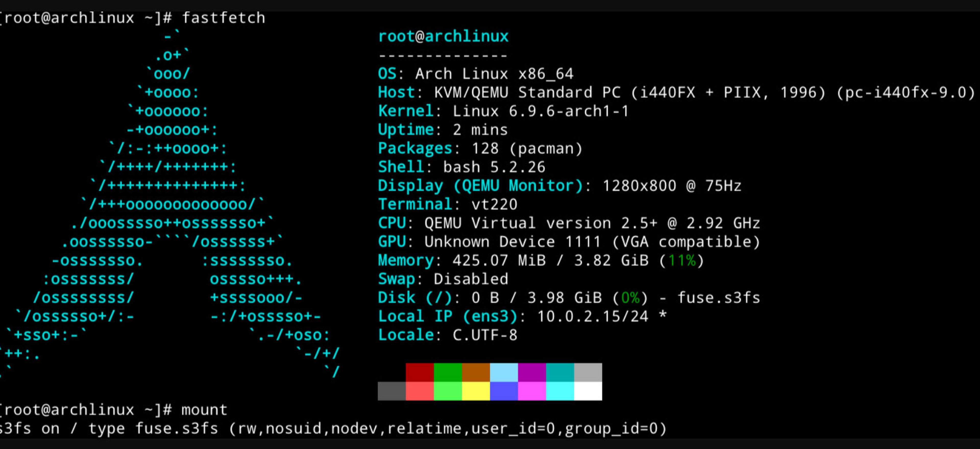Click the 'mount' command at the prompt
The width and height of the screenshot is (980, 449).
(x=204, y=410)
